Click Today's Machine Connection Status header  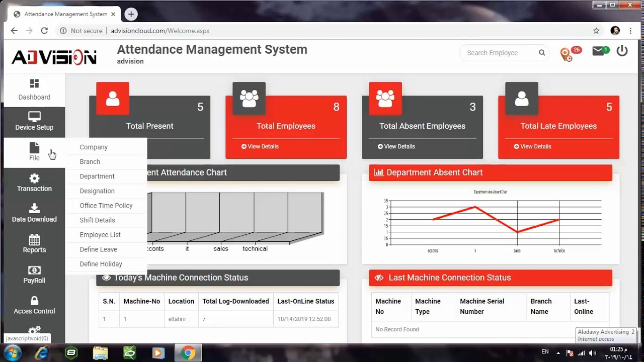pos(218,278)
